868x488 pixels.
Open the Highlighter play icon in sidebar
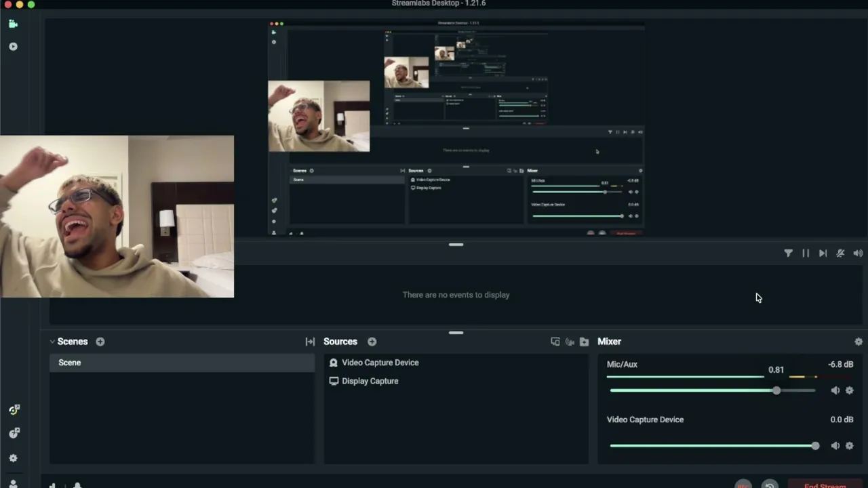click(x=13, y=47)
